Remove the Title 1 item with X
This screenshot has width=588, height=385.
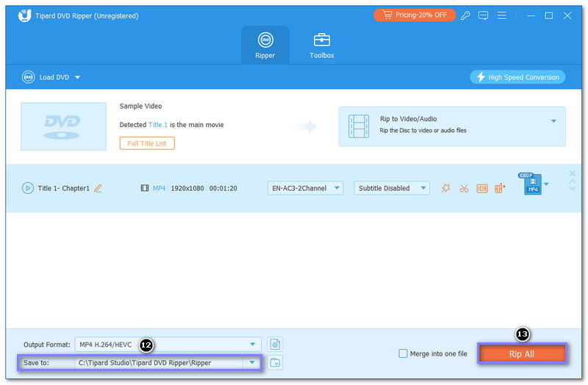tap(573, 173)
